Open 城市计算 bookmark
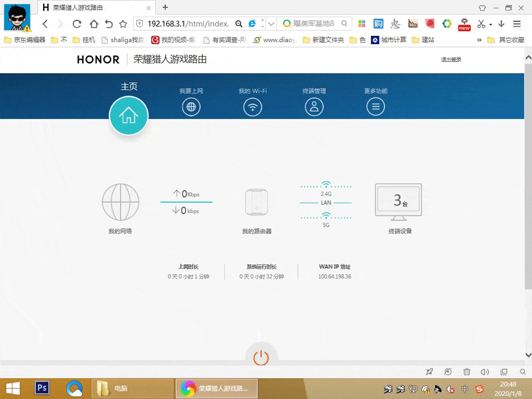The image size is (532, 399). (389, 40)
